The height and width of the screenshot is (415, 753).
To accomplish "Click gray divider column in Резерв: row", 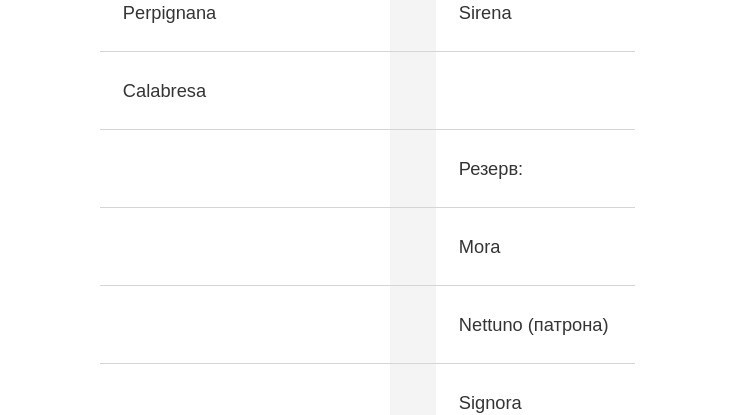I will (413, 169).
